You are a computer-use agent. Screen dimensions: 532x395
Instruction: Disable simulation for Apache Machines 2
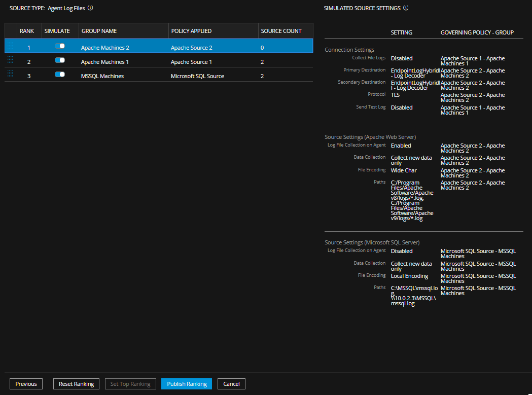(x=60, y=46)
